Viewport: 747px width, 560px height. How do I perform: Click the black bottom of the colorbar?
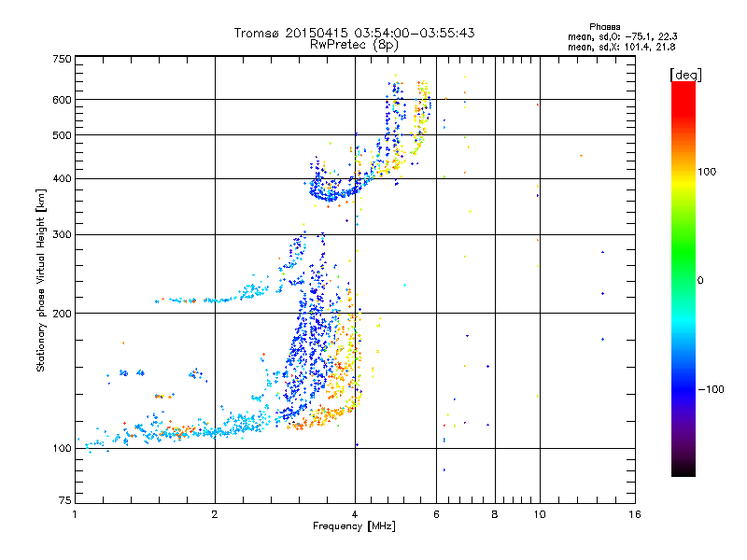tap(684, 470)
